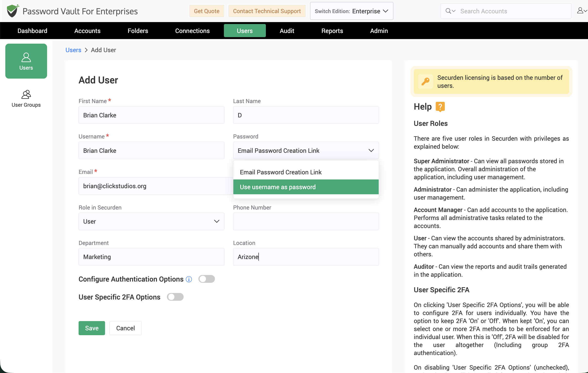Follow the Users breadcrumb link
The width and height of the screenshot is (588, 373).
73,50
